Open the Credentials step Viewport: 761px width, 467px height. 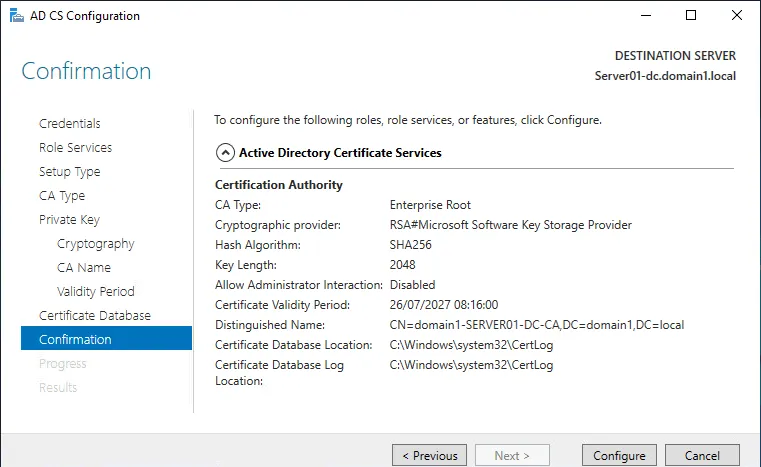[x=69, y=124]
